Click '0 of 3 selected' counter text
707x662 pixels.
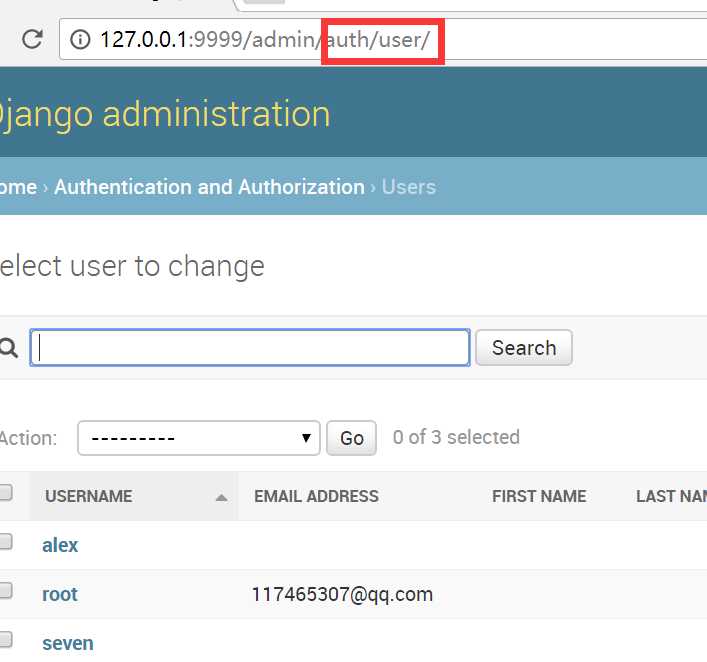pyautogui.click(x=456, y=437)
